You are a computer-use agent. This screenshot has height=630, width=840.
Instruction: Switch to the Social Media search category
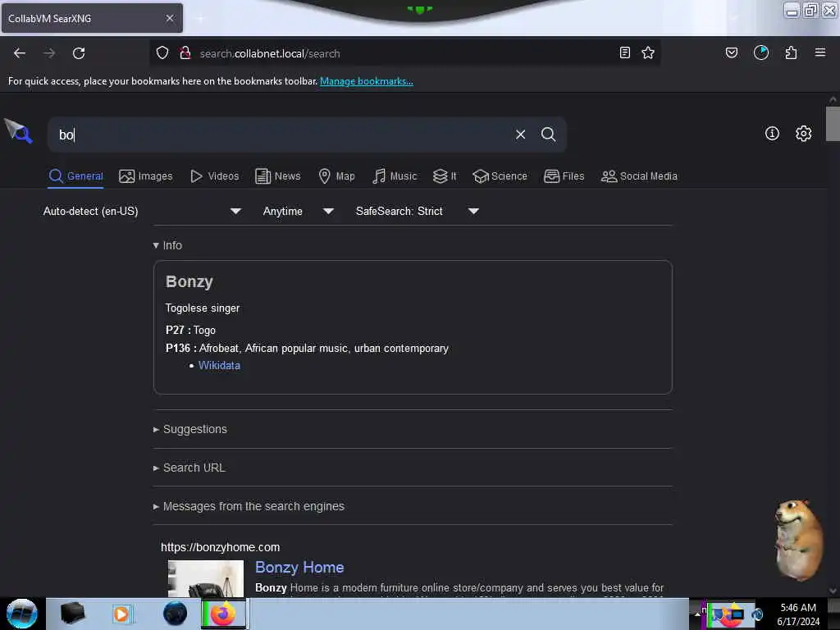638,176
